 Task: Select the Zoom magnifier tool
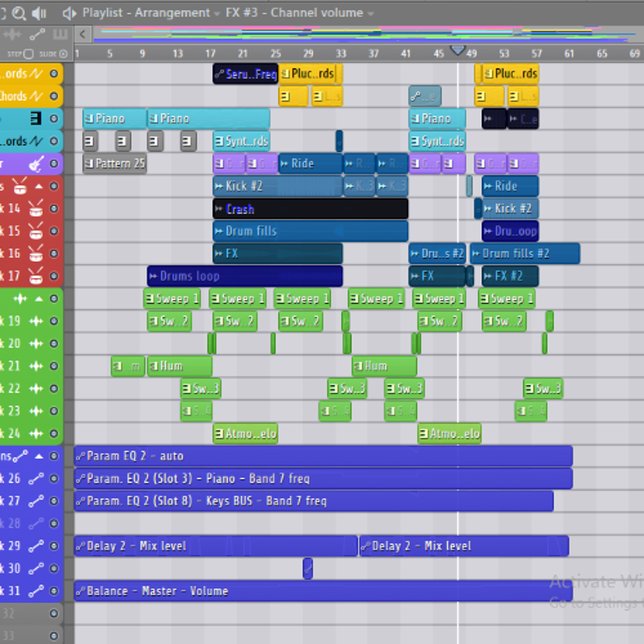click(x=19, y=13)
